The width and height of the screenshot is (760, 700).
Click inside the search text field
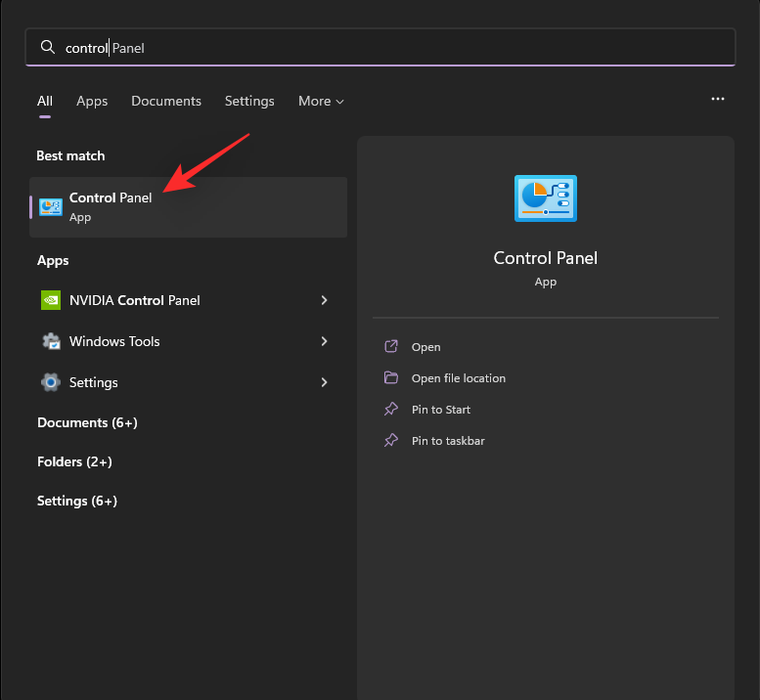coord(391,47)
